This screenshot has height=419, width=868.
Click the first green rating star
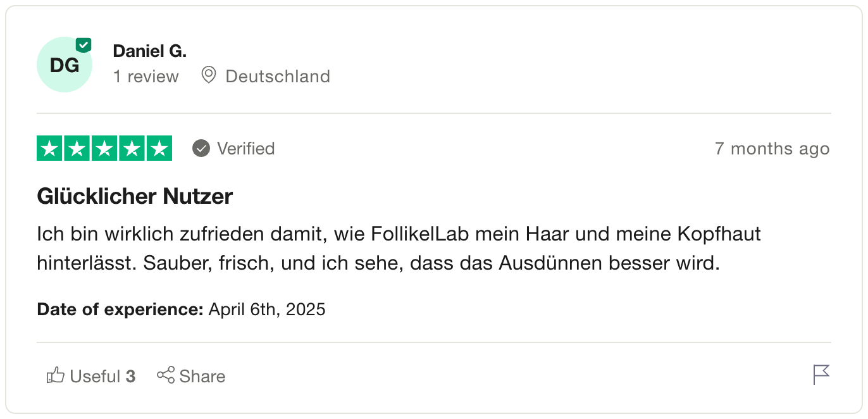[x=50, y=149]
